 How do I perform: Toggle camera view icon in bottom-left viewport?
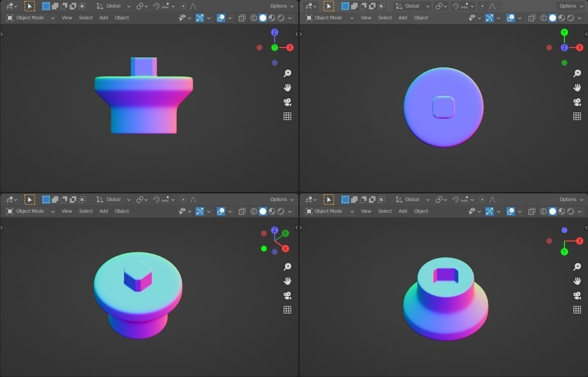[x=287, y=296]
